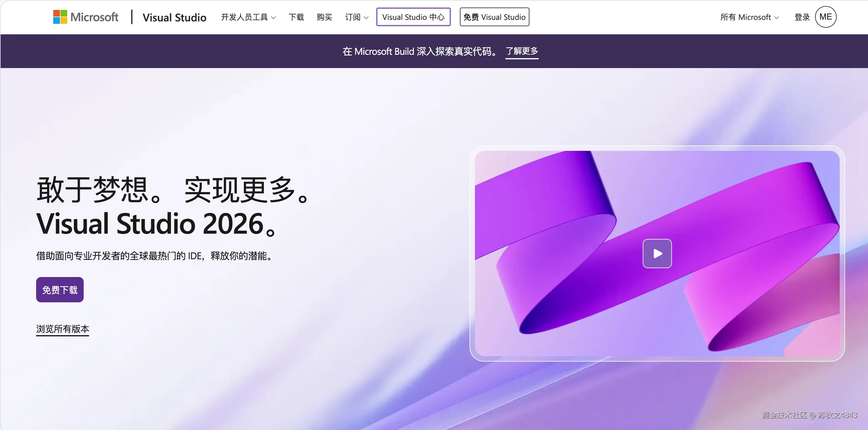
Task: Expand the 开发人员工具 dropdown menu
Action: (x=248, y=17)
